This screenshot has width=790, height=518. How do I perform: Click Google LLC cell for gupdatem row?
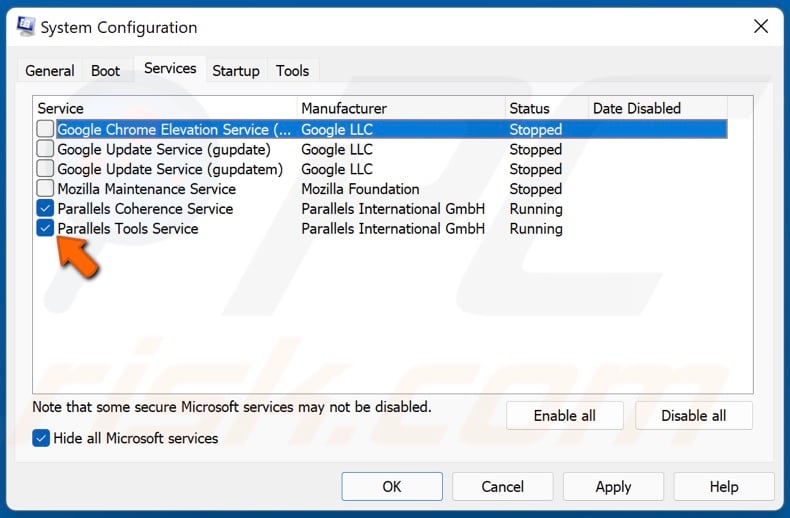(x=337, y=169)
